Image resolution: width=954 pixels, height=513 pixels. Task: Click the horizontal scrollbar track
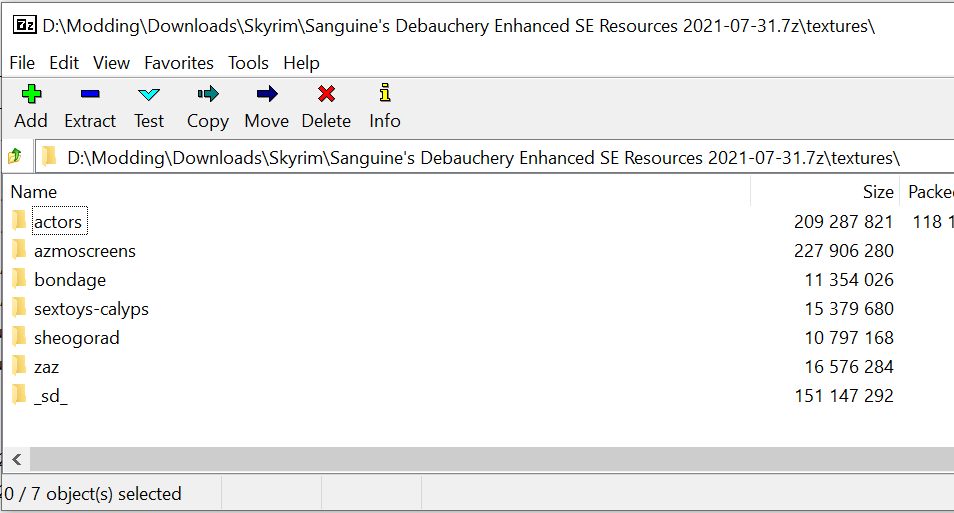(x=492, y=459)
